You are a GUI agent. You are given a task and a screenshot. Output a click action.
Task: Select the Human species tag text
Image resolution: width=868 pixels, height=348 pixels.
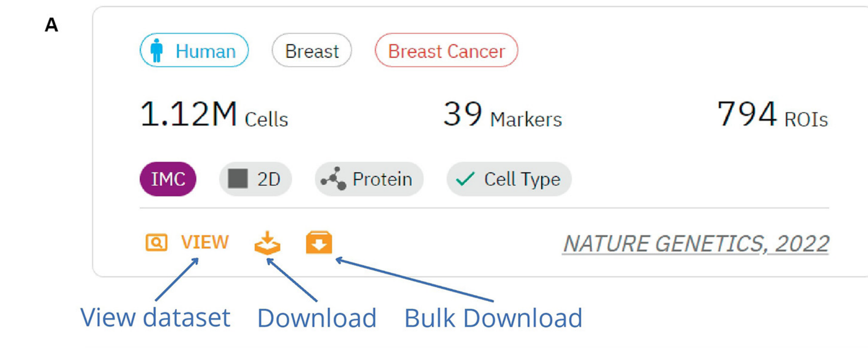click(205, 51)
